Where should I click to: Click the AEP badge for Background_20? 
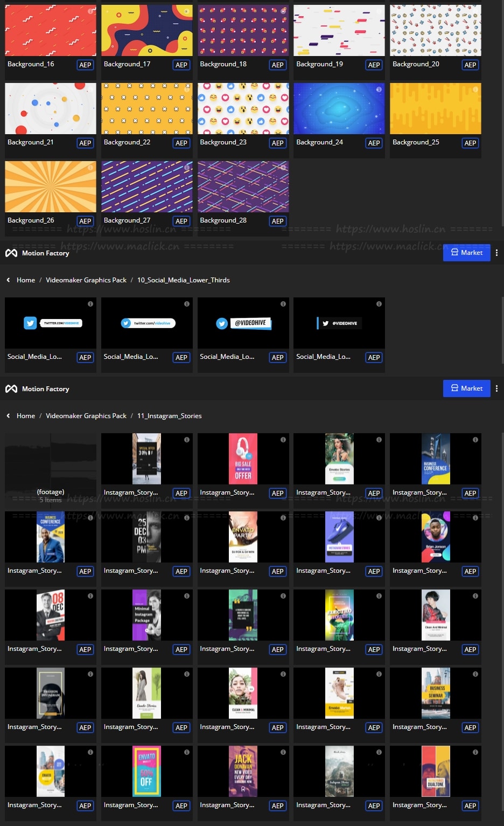pyautogui.click(x=470, y=65)
